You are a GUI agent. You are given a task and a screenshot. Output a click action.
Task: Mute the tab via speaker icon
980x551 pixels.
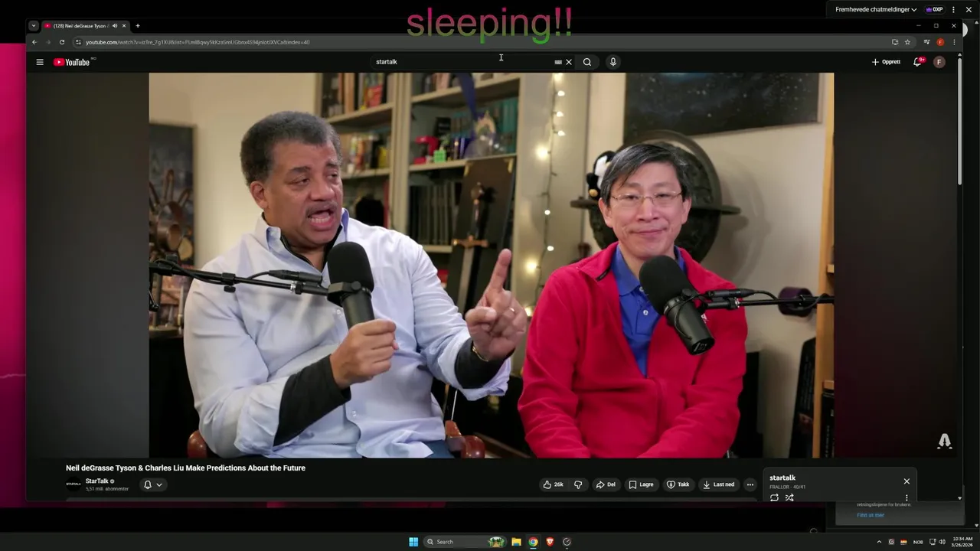[x=115, y=26]
